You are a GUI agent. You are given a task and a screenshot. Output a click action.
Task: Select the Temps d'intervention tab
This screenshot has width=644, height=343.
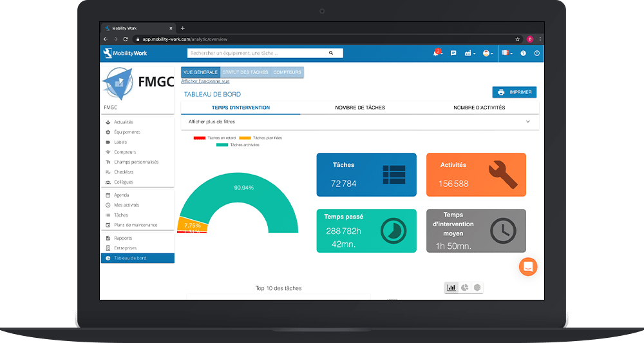pos(241,108)
